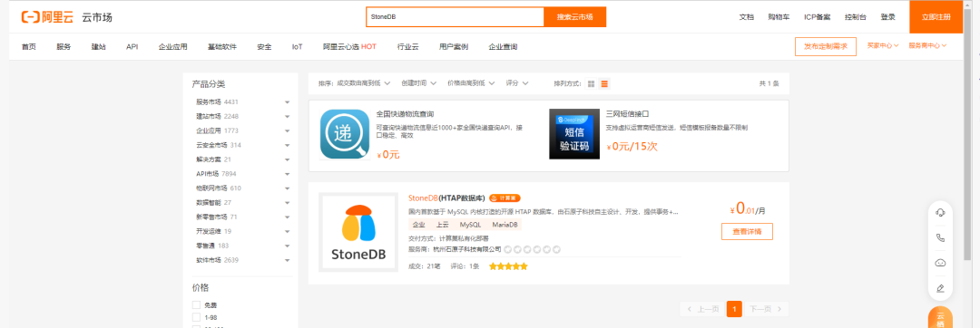Open the 成交数由高到低 sort dropdown
The width and height of the screenshot is (980, 328).
coord(355,83)
